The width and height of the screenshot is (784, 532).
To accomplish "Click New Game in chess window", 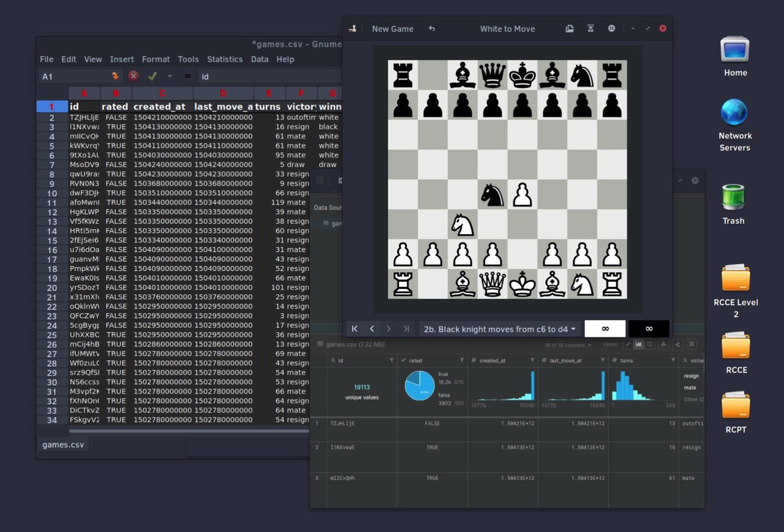I will [x=393, y=29].
